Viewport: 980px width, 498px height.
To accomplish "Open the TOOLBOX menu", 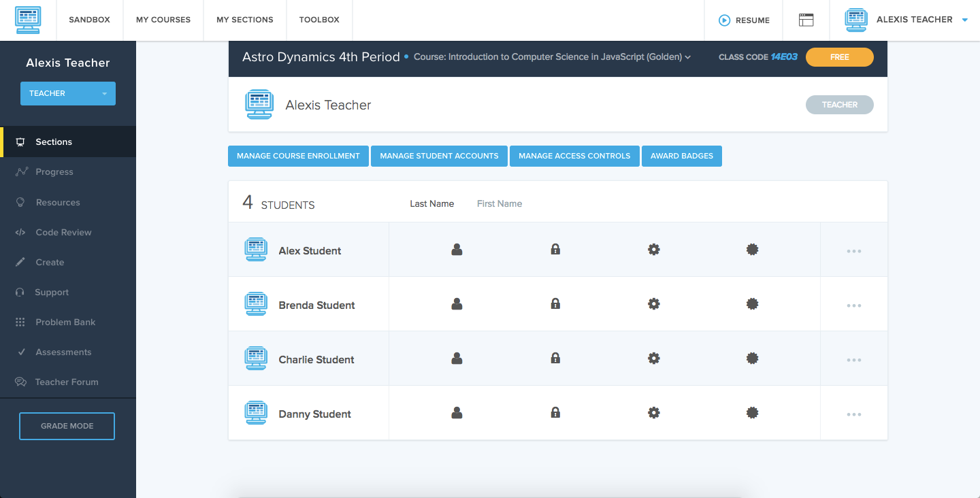I will (x=319, y=20).
